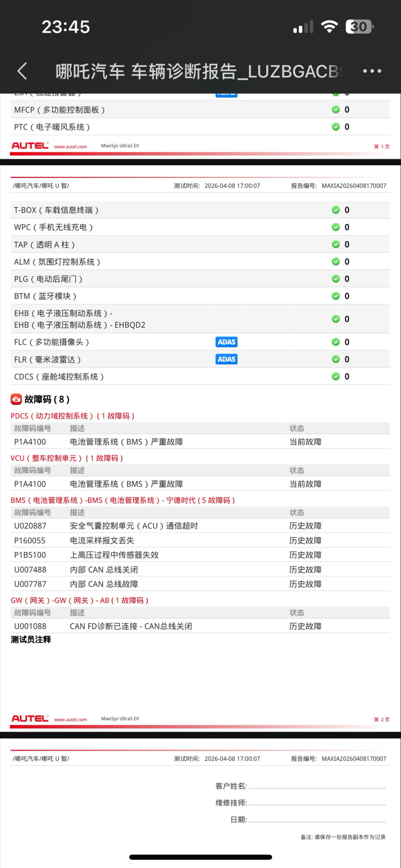
Task: Tap green check icon for T-BOX row
Action: click(x=336, y=210)
